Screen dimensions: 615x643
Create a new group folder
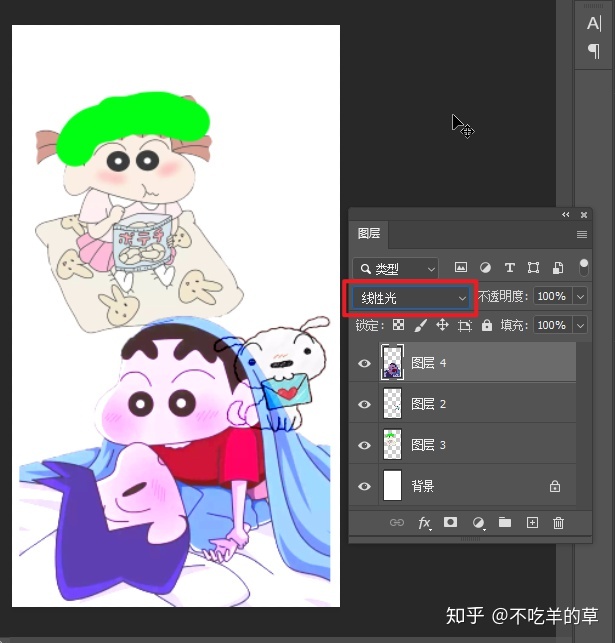click(x=505, y=522)
